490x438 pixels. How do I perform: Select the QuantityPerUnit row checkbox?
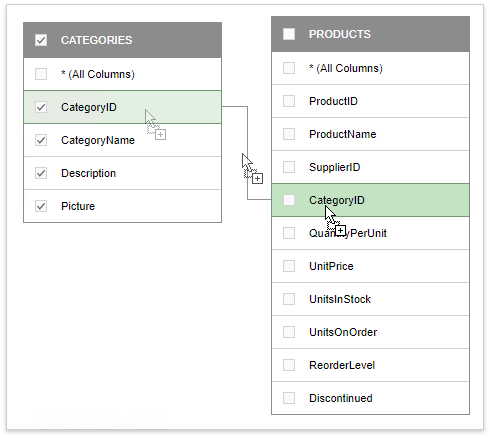[x=289, y=233]
